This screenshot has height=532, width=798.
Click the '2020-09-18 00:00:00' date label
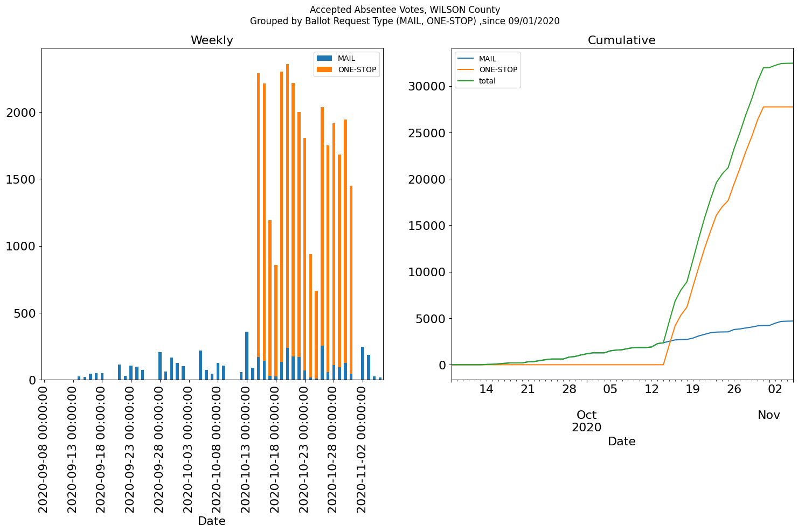click(102, 448)
